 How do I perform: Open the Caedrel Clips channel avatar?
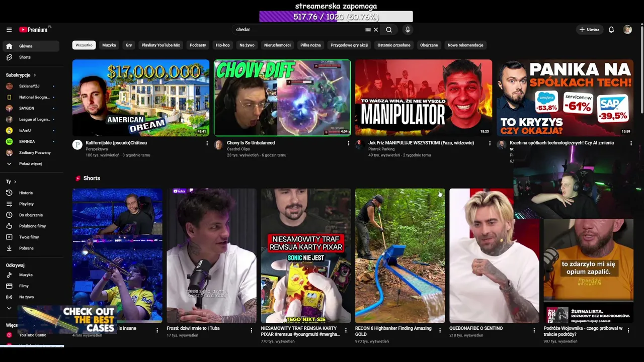(218, 145)
